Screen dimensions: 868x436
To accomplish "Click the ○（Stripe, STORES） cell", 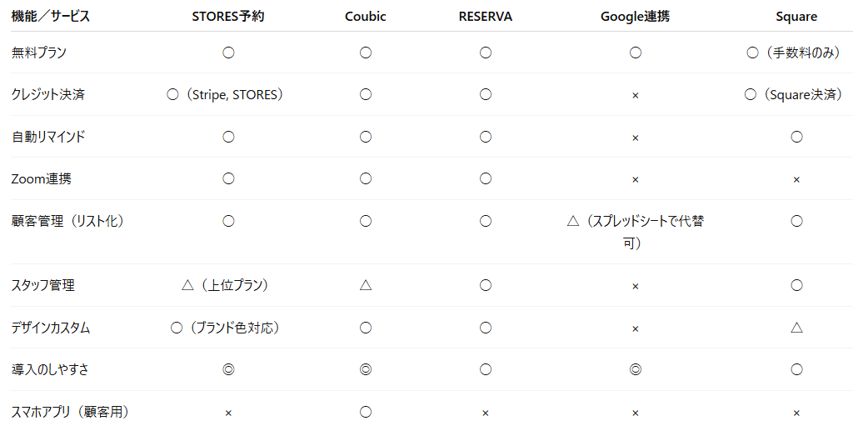I will point(228,94).
